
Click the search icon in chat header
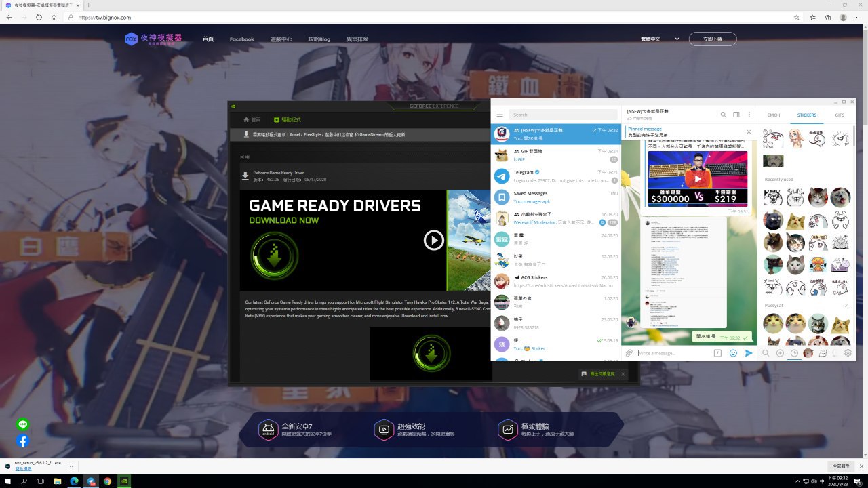pos(724,115)
